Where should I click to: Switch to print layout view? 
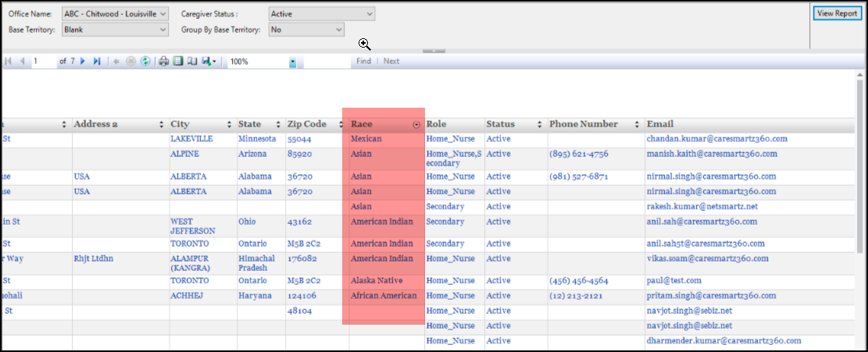click(177, 61)
